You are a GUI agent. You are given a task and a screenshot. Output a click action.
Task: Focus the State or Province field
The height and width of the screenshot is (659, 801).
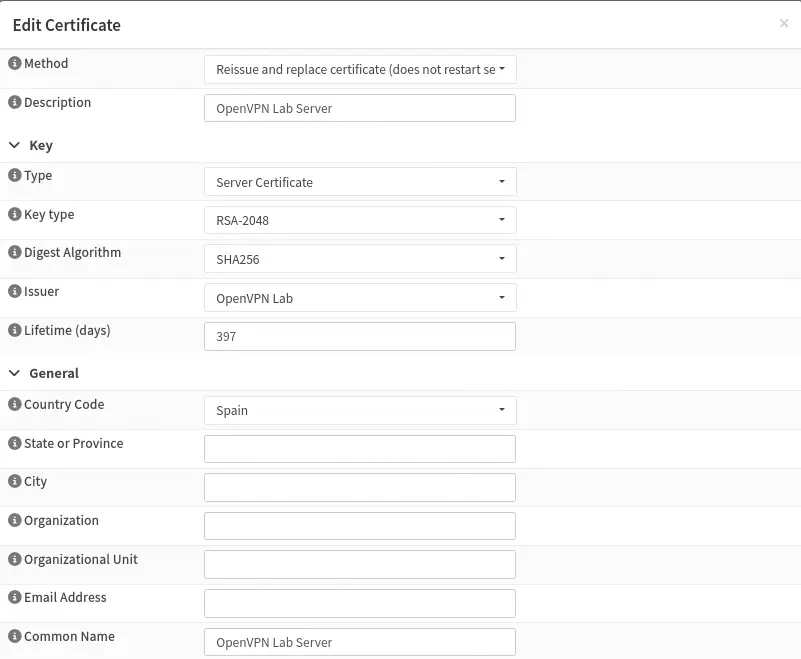coord(360,449)
